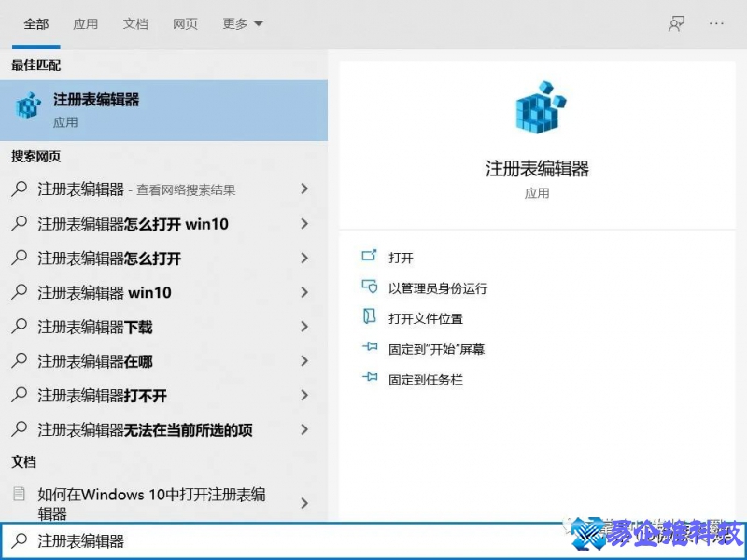
Task: Click the Registry Editor icon in best match
Action: [x=27, y=104]
